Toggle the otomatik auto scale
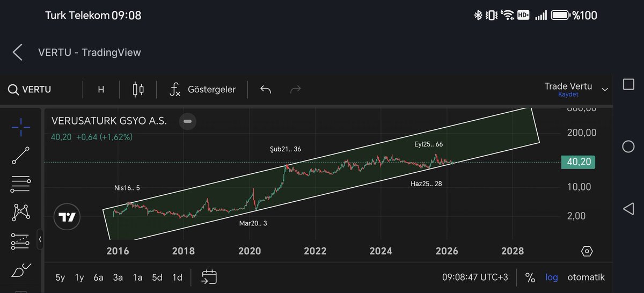The width and height of the screenshot is (644, 293). coord(586,277)
